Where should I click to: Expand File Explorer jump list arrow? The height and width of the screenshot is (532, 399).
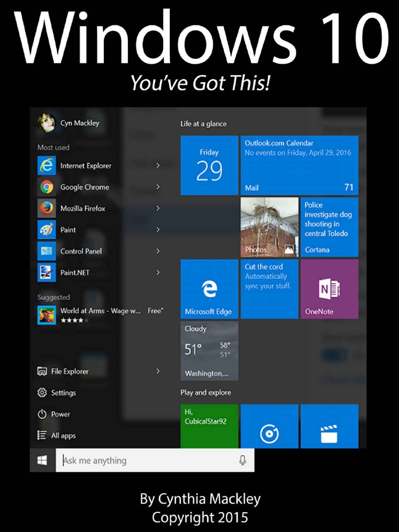pos(158,371)
